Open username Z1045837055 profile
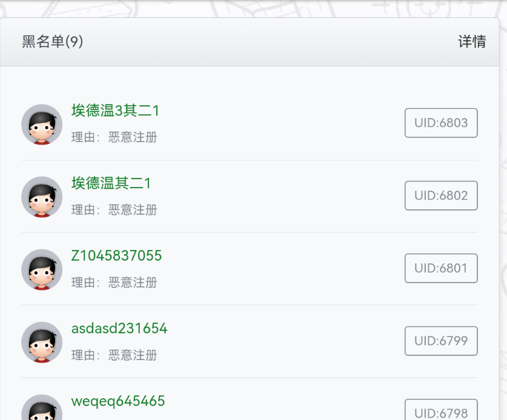Viewport: 507px width, 420px height. 116,256
